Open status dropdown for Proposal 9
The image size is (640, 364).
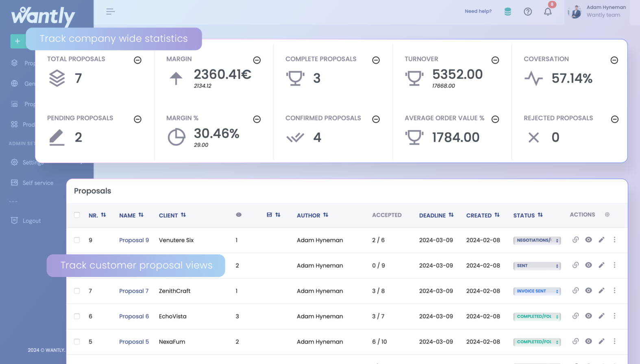pos(537,240)
